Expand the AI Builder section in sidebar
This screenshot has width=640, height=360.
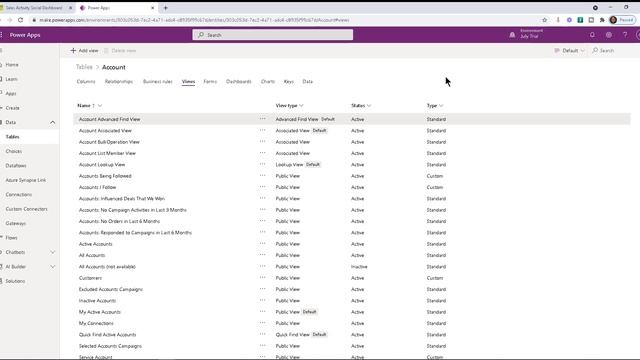[x=53, y=267]
